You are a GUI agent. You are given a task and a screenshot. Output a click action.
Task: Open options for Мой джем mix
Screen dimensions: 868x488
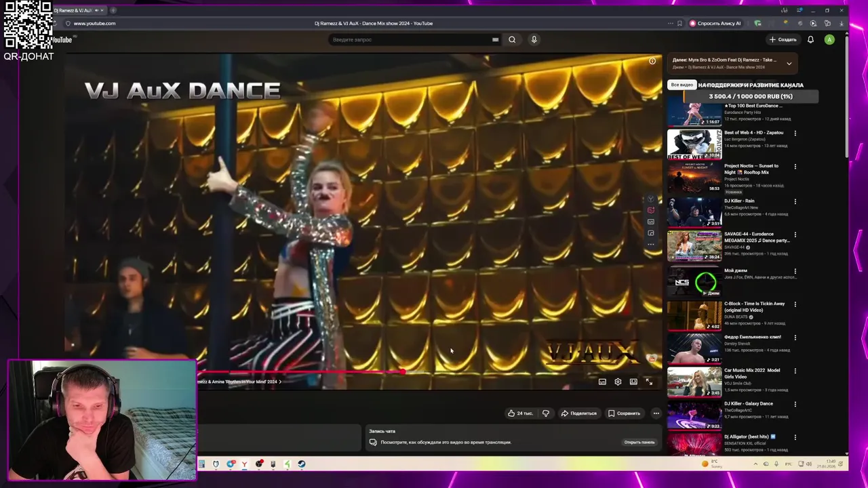click(x=795, y=271)
